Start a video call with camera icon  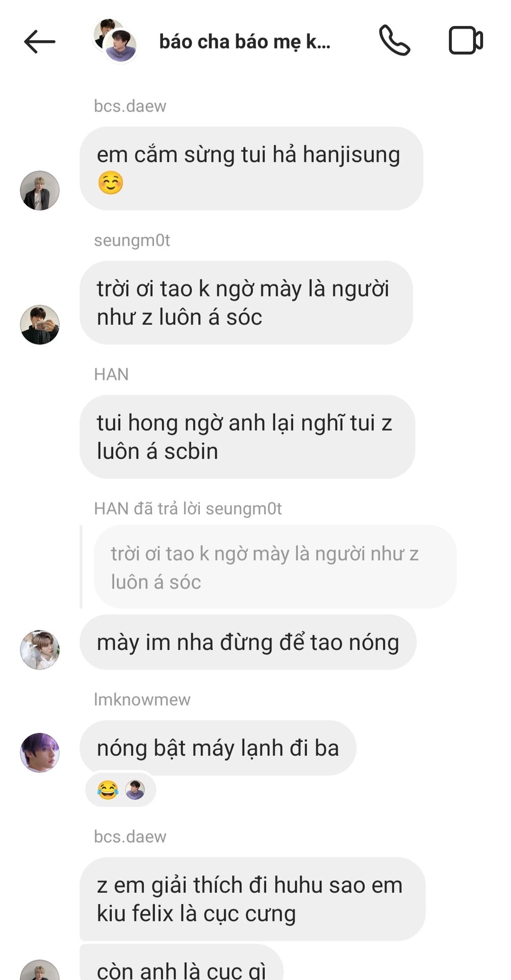click(466, 40)
